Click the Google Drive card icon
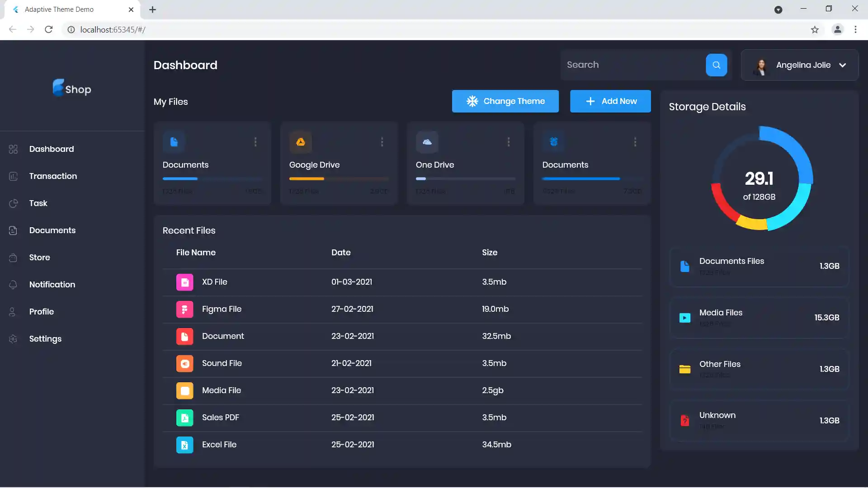The image size is (868, 488). [x=301, y=142]
